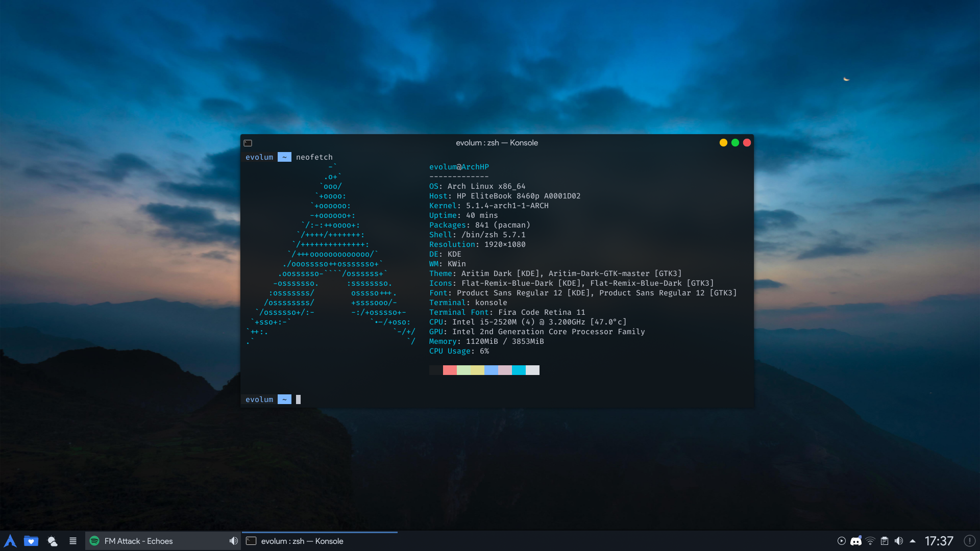Image resolution: width=980 pixels, height=551 pixels.
Task: Open the clipboard tray icon
Action: tap(885, 541)
